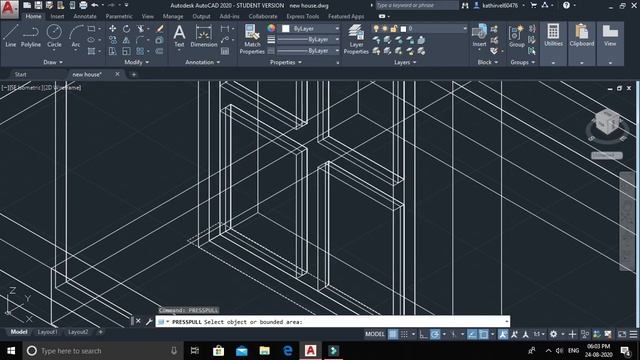
Task: Open the Express Tools tab
Action: point(302,16)
